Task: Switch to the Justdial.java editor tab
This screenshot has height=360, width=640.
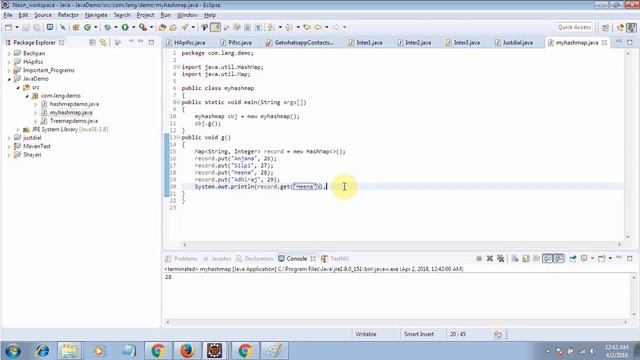Action: (x=514, y=42)
